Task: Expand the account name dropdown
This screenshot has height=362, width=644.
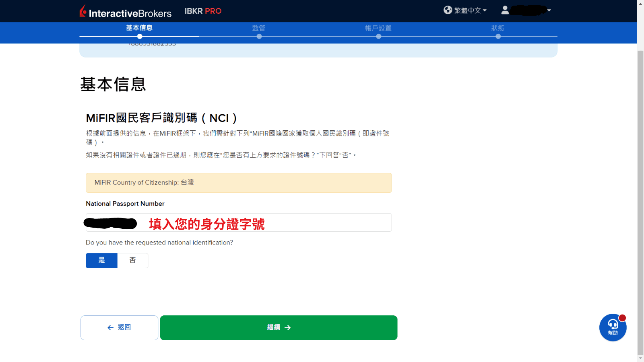Action: point(548,10)
